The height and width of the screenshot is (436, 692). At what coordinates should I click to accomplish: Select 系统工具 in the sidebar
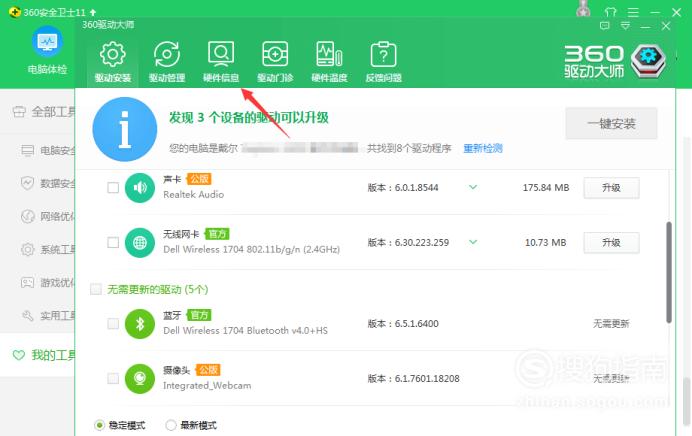[48, 249]
